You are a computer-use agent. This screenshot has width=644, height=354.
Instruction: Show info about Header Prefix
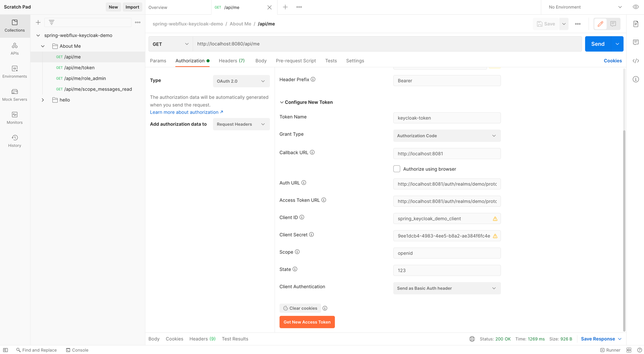coord(313,80)
